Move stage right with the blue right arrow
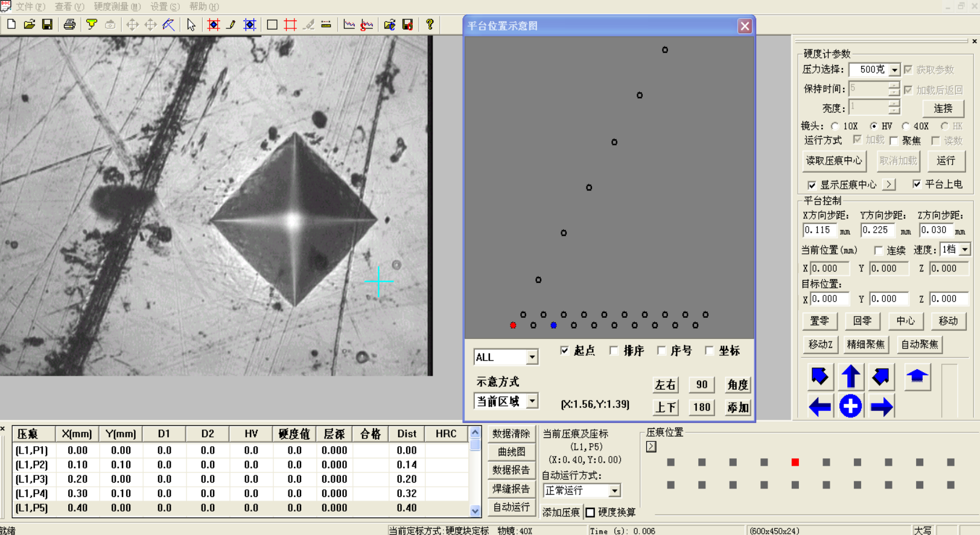The width and height of the screenshot is (980, 535). tap(882, 407)
